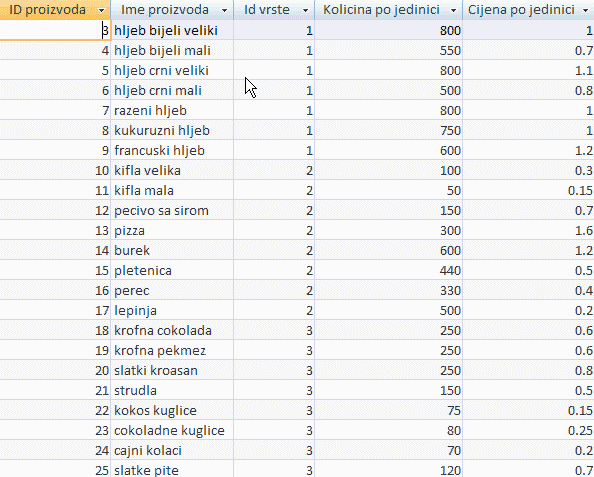Click quantity cell 75 for kokos kuglice
Screen dimensions: 594x477
[x=389, y=410]
